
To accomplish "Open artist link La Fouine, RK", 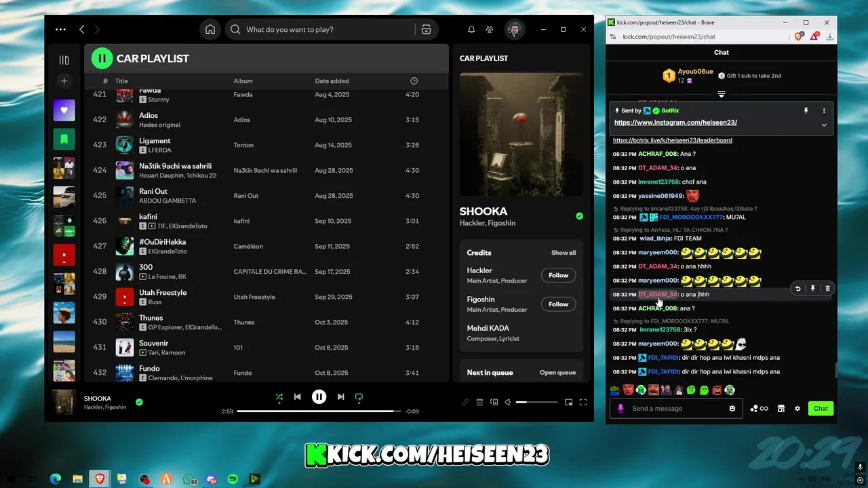I will pos(167,277).
